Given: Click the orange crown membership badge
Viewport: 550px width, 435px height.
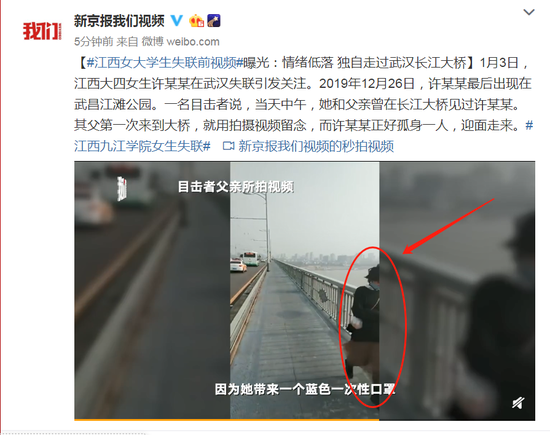Looking at the screenshot, I should pyautogui.click(x=196, y=21).
